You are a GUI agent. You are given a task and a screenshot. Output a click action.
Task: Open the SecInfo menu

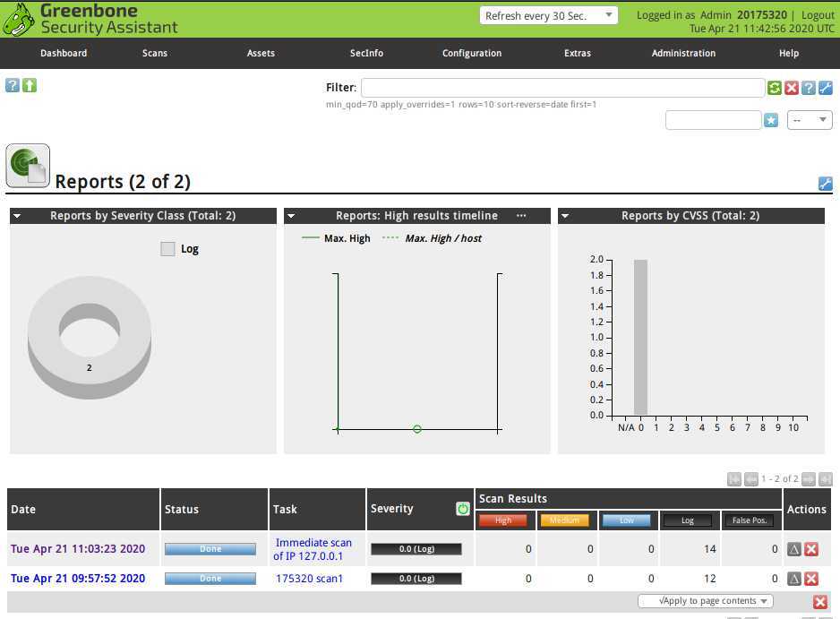pyautogui.click(x=366, y=53)
